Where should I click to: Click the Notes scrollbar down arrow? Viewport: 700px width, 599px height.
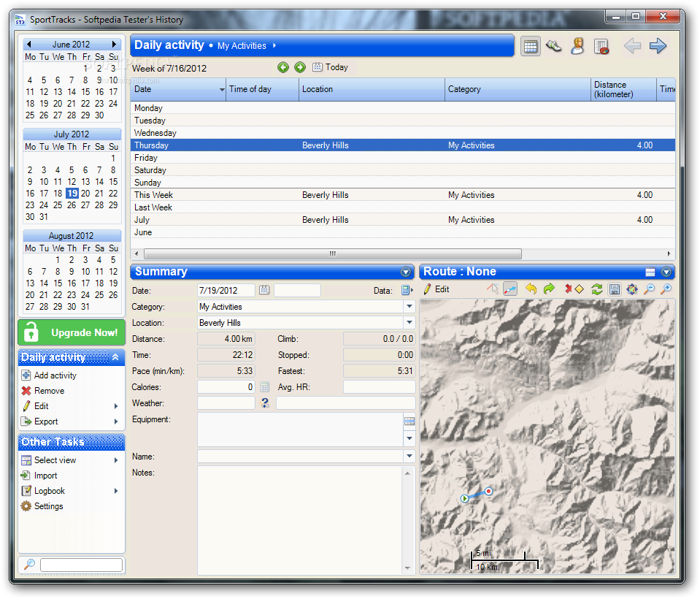[x=407, y=568]
